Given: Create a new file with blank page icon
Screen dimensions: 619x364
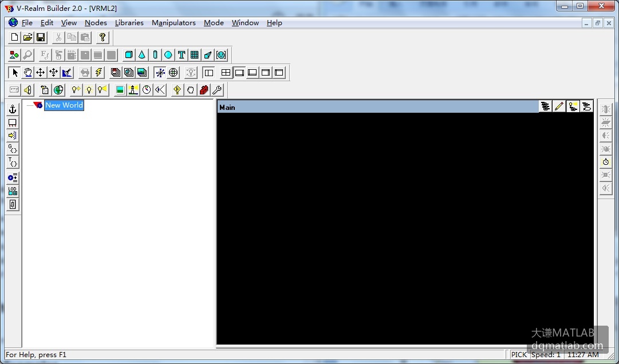Looking at the screenshot, I should (x=15, y=37).
